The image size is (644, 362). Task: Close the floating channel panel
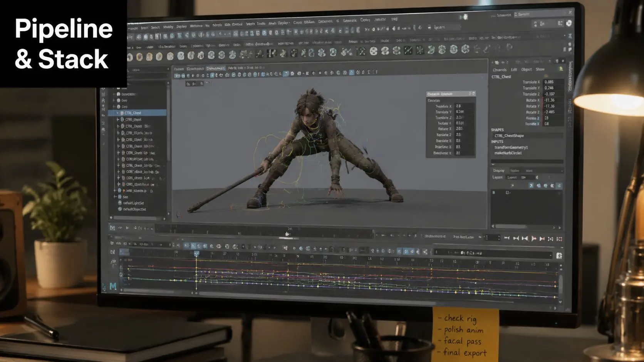[x=474, y=94]
